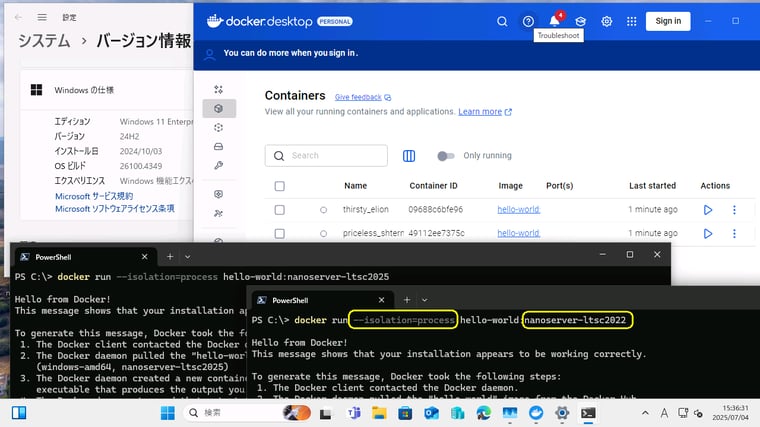
Task: Open hello-world image of priceless_shtern
Action: 519,233
